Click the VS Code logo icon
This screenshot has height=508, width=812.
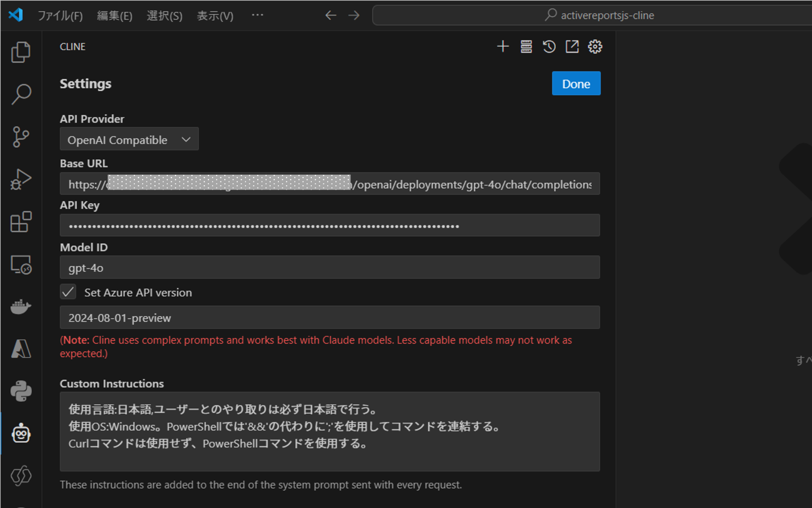coord(15,15)
